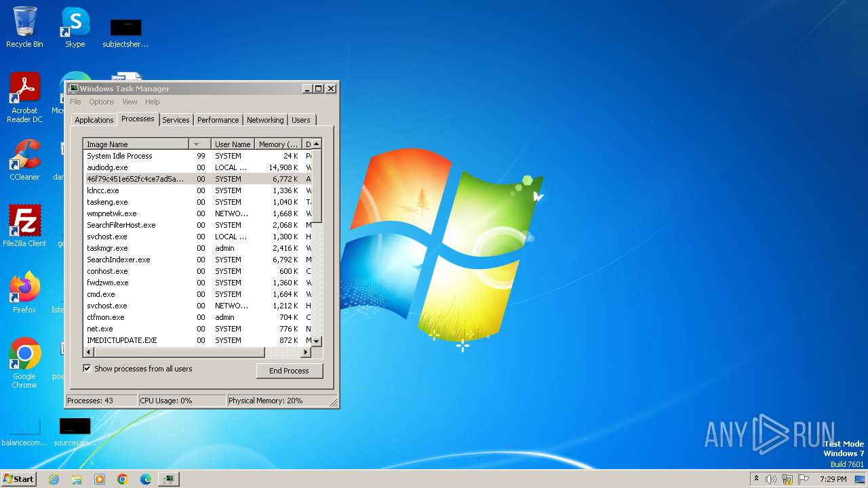Screen dimensions: 868x488
Task: Open Acrobat Reader DC shortcut
Action: pyautogui.click(x=24, y=98)
